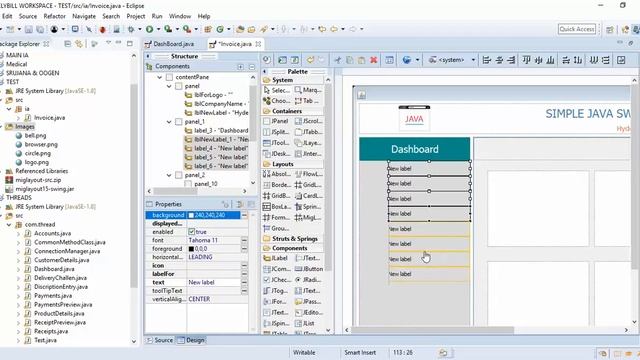Viewport: 640px width, 360px height.
Task: Open the Source menu
Action: click(28, 16)
